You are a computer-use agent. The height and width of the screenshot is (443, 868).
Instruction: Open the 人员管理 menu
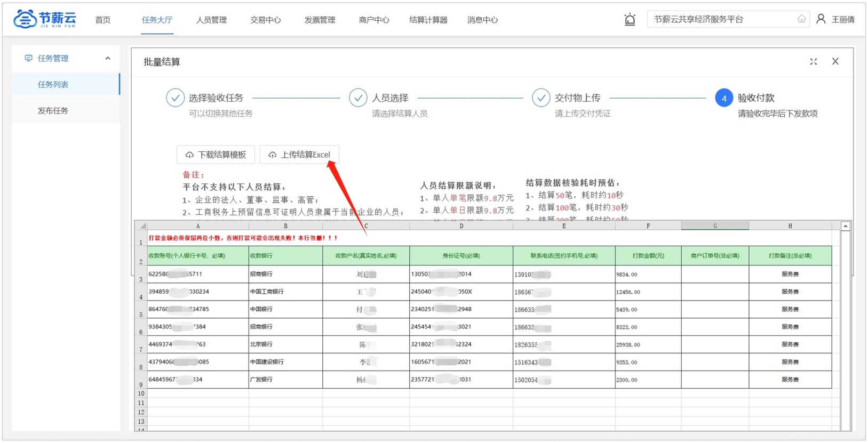point(211,20)
